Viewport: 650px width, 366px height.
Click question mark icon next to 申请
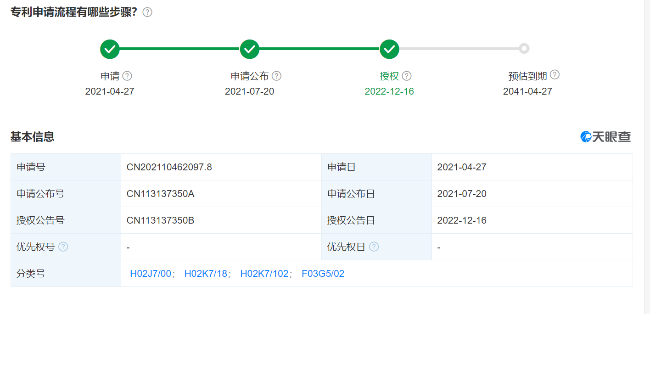tap(127, 76)
